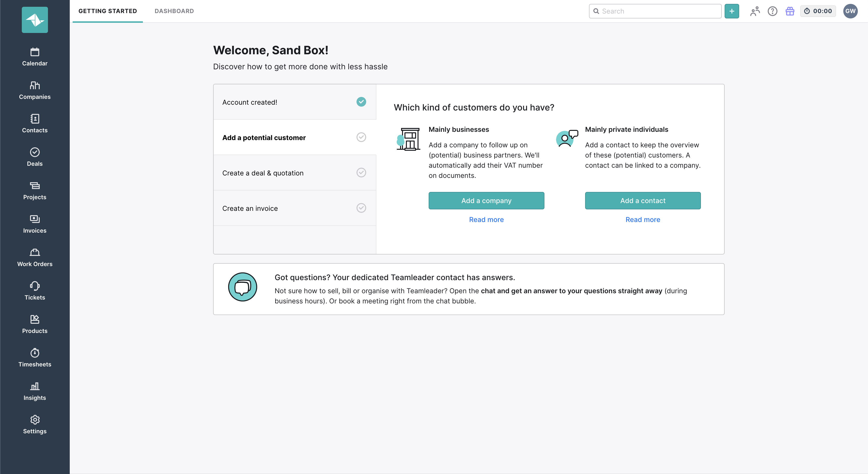Click the Add a potential customer checkmark
This screenshot has height=474, width=868.
[361, 137]
